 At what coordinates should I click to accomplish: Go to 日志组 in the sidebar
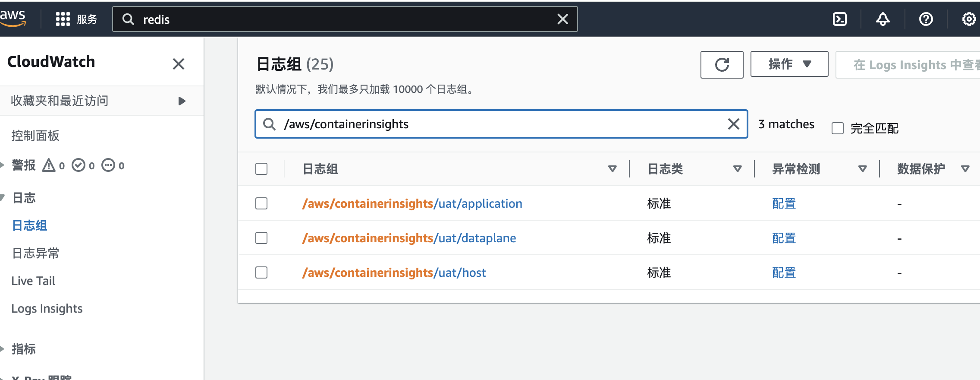[30, 225]
